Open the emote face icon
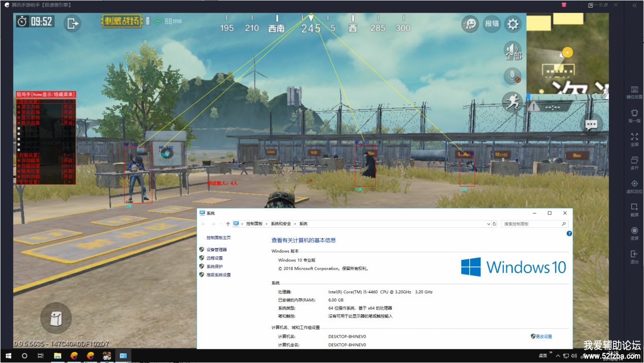 coord(470,24)
